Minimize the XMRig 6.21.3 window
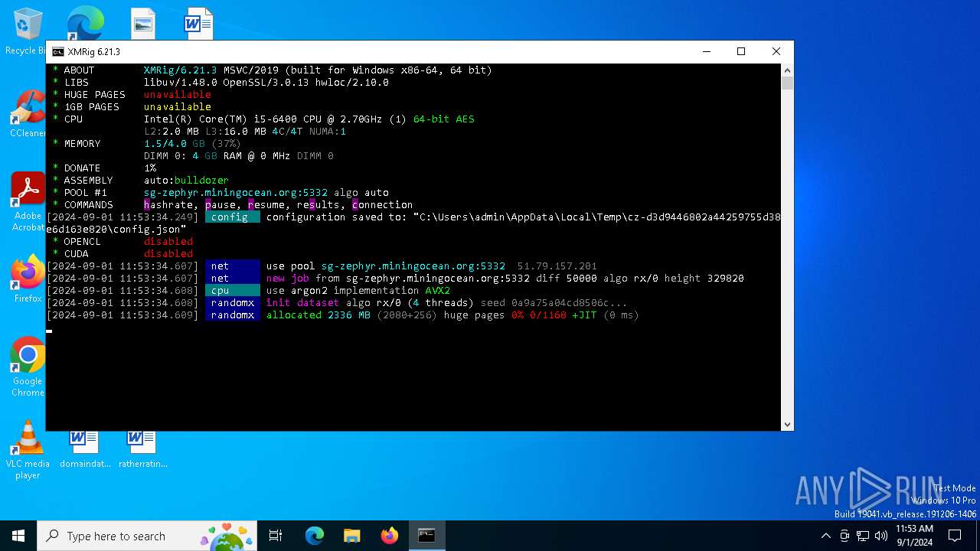Screen dimensions: 980x551 point(705,51)
